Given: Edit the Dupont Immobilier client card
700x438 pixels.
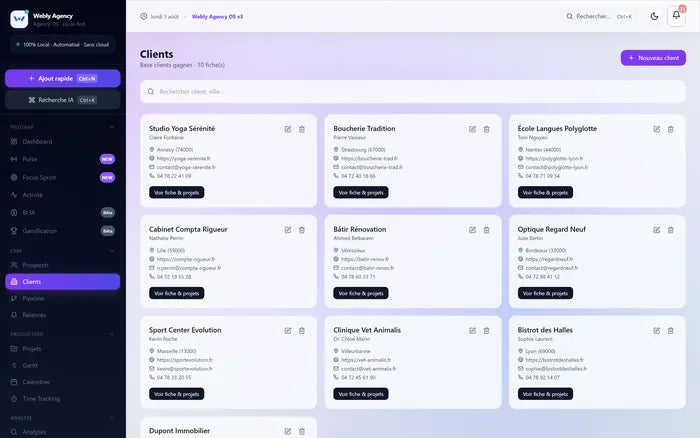Looking at the screenshot, I should 288,431.
